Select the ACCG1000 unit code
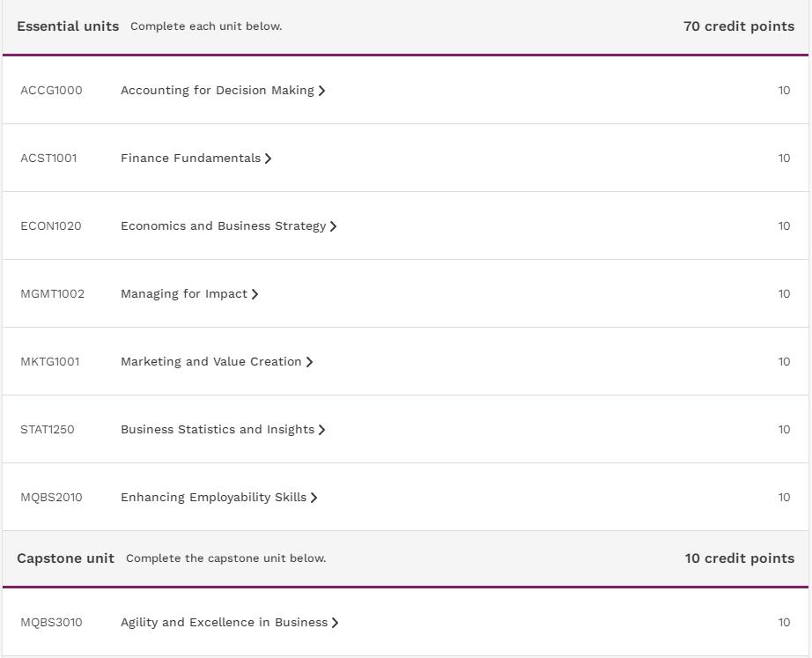 point(51,90)
